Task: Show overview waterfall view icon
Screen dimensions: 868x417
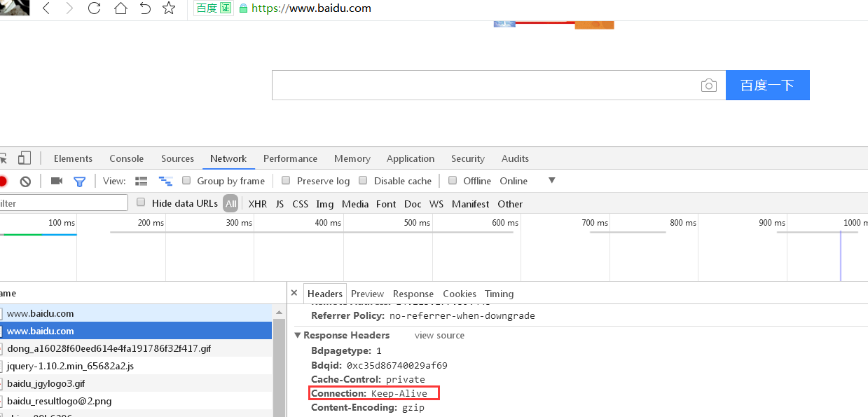Action: coord(165,181)
